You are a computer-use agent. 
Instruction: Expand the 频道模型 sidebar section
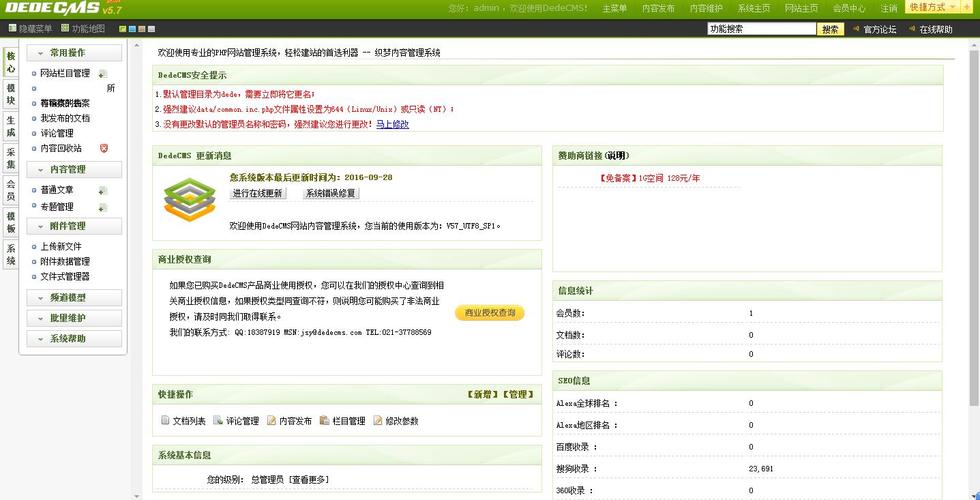coord(74,297)
